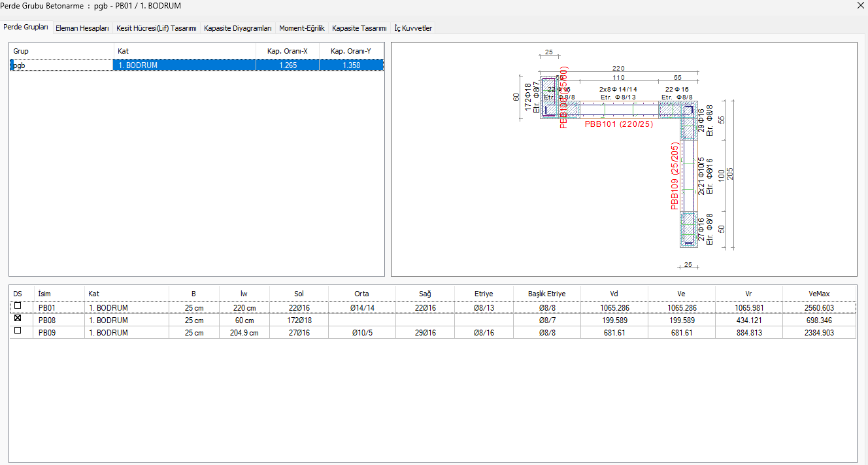Click the Sağ column header
The width and height of the screenshot is (868, 465).
(426, 294)
